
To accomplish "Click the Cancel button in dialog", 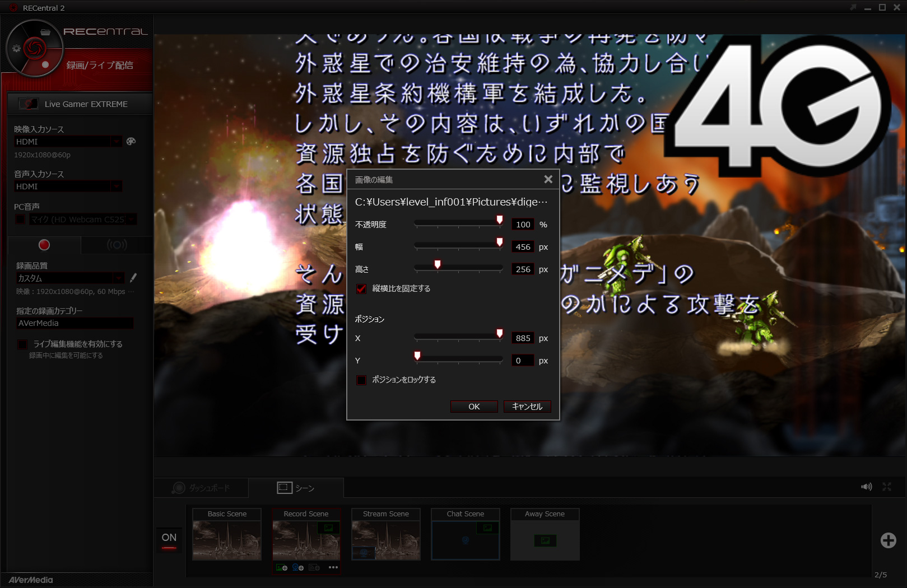I will point(527,407).
